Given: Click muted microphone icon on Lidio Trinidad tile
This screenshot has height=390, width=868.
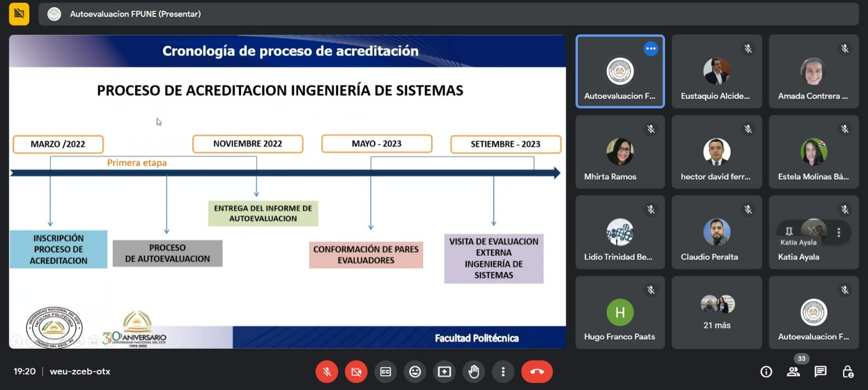Looking at the screenshot, I should pos(651,210).
